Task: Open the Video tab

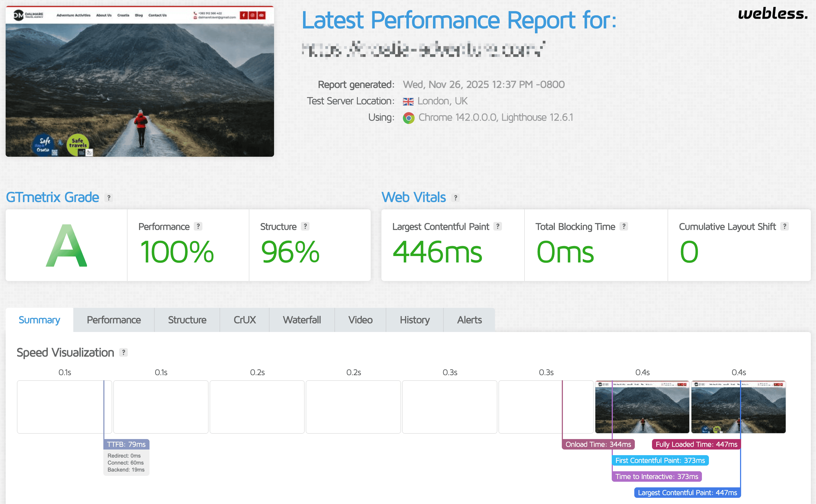Action: click(360, 320)
